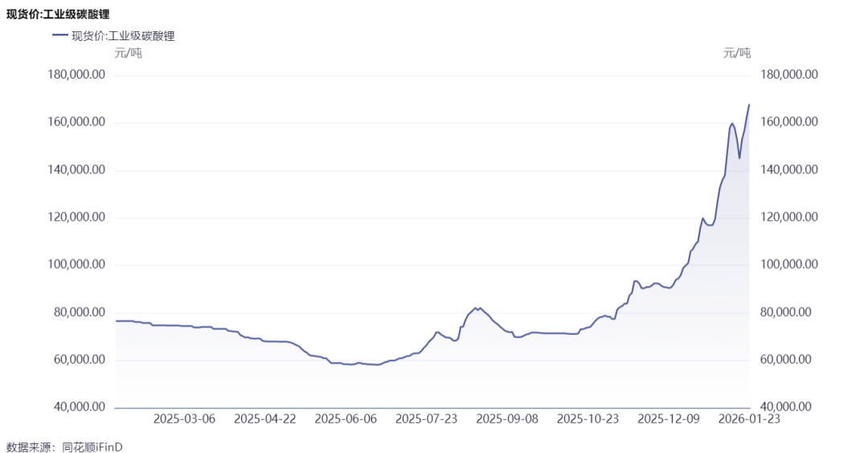Click right axis value 100,000.00
The height and width of the screenshot is (453, 868).
(x=789, y=264)
